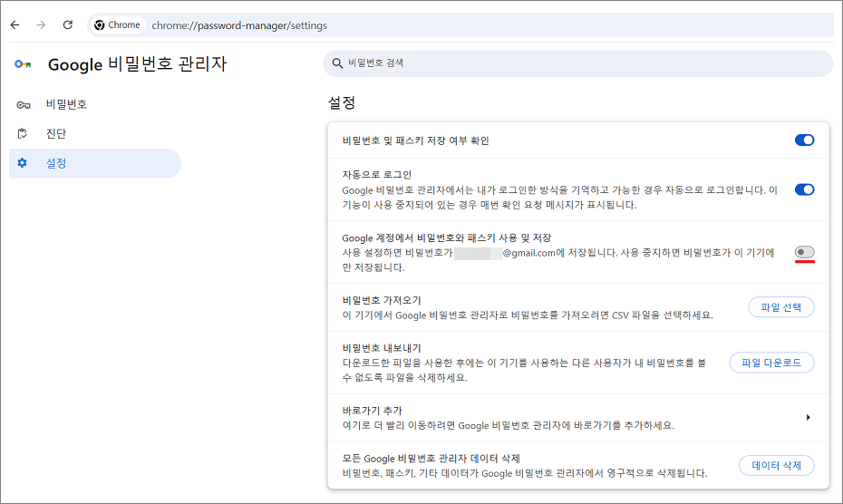This screenshot has height=504, width=843.
Task: Reload the page with the refresh icon
Action: pos(68,24)
